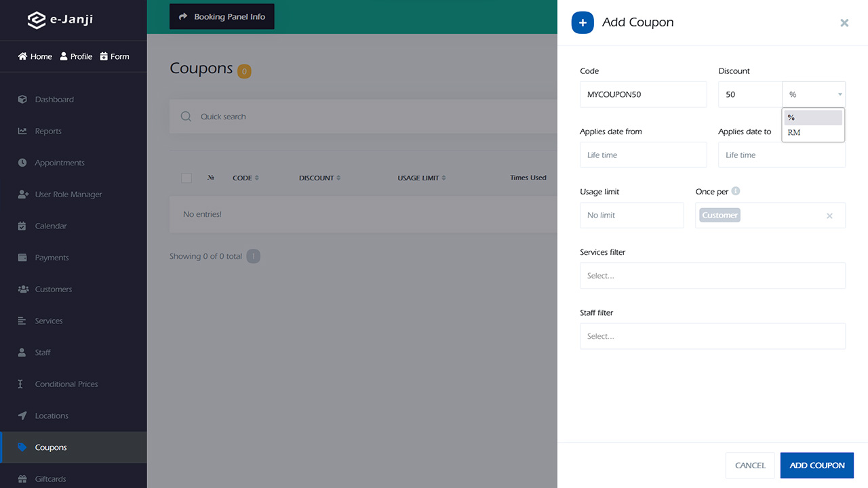Click the Customers group icon

[x=22, y=289]
